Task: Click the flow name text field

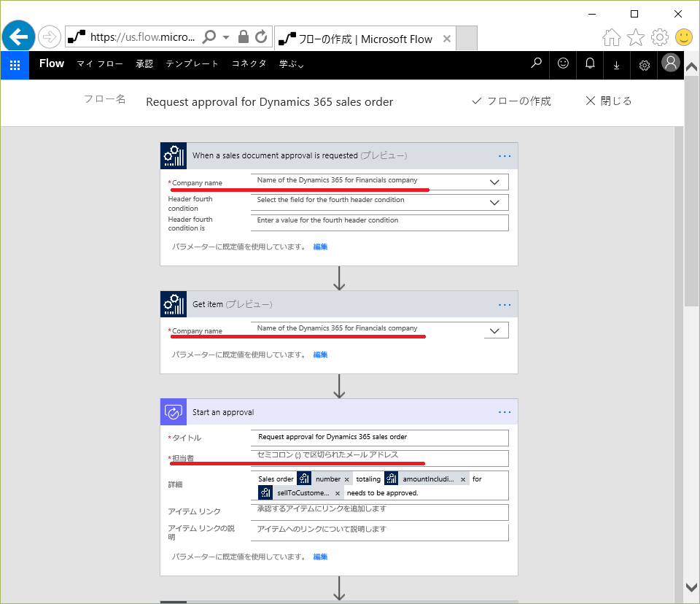Action: pos(270,102)
